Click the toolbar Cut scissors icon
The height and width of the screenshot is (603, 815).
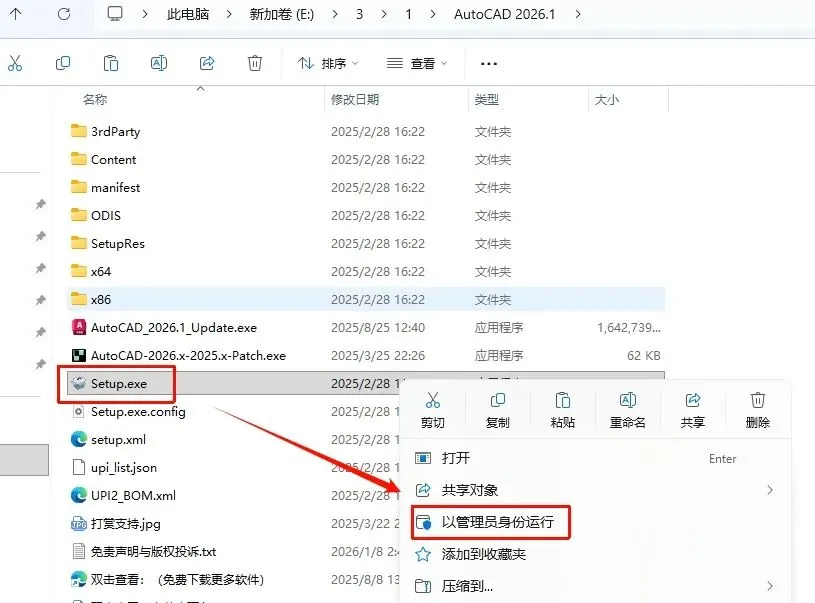pyautogui.click(x=15, y=63)
